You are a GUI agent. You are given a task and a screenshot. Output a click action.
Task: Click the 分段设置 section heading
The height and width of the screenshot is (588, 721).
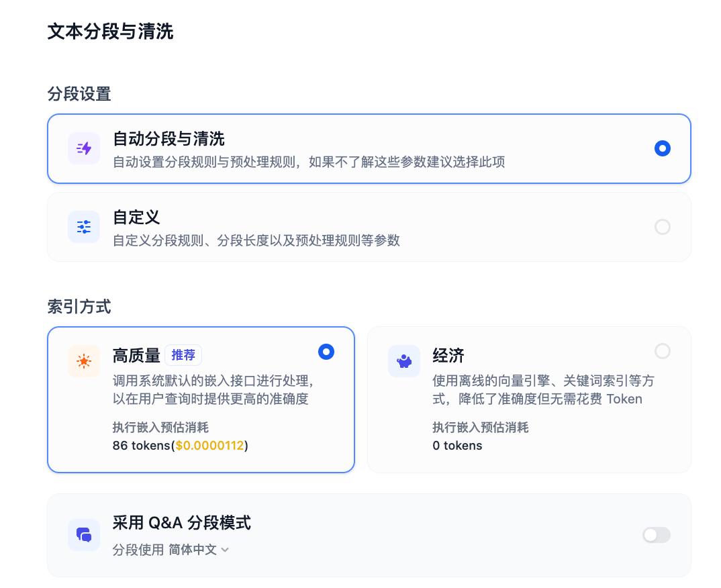pos(79,95)
